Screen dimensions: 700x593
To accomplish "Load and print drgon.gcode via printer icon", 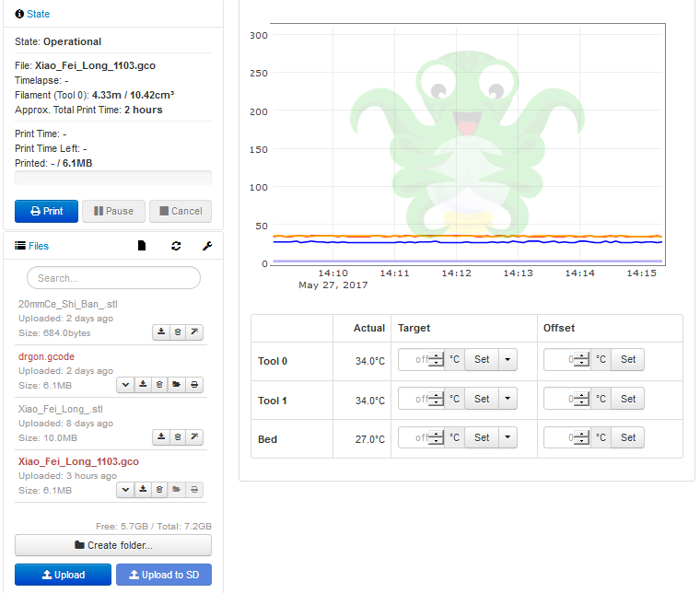I will click(194, 385).
